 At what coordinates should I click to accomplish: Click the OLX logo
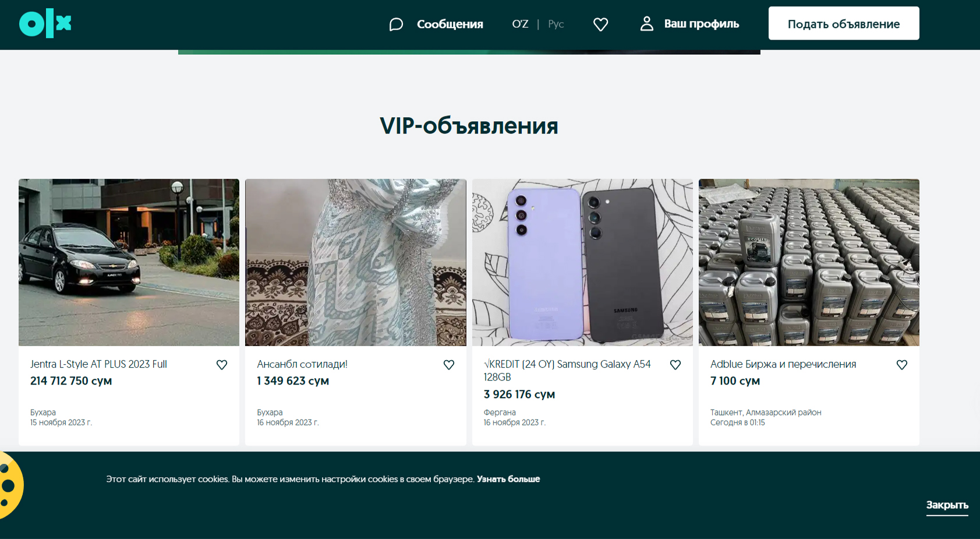pyautogui.click(x=45, y=23)
